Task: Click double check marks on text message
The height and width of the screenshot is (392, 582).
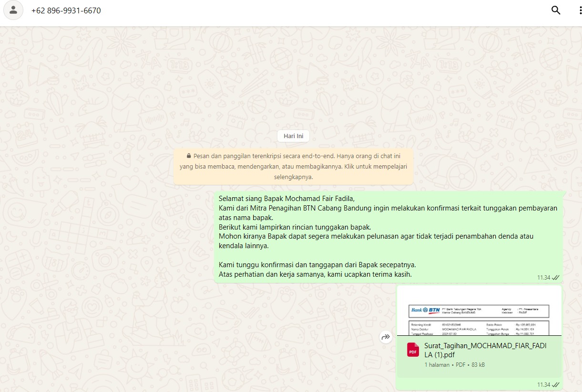Action: 555,277
